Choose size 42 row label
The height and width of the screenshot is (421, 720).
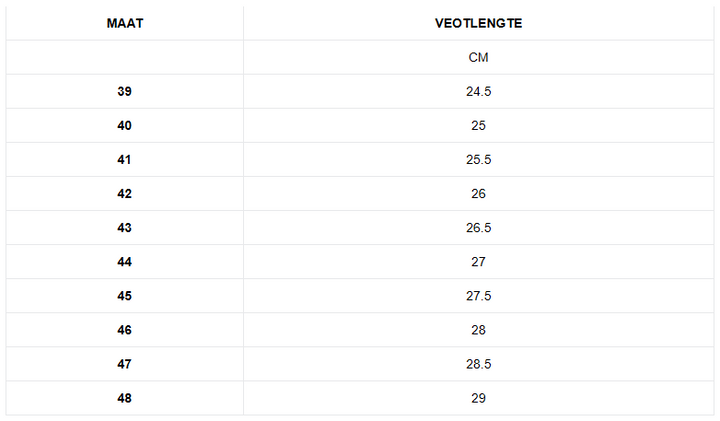124,193
